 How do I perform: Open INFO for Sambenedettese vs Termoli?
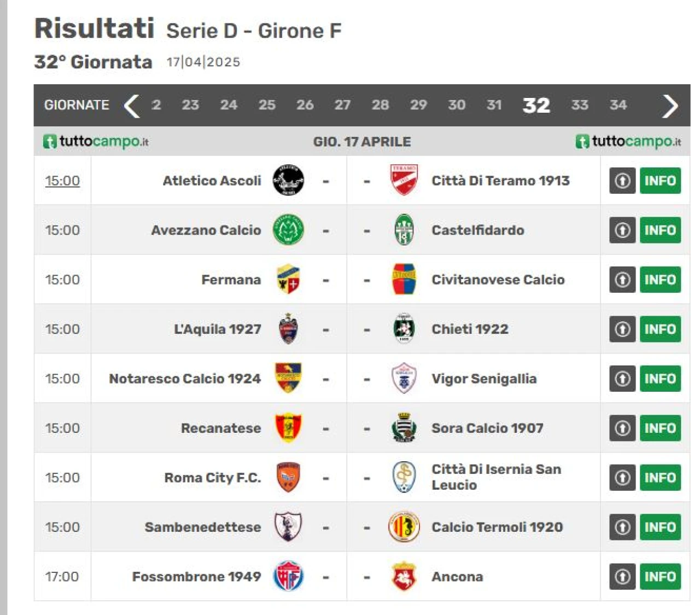click(661, 527)
